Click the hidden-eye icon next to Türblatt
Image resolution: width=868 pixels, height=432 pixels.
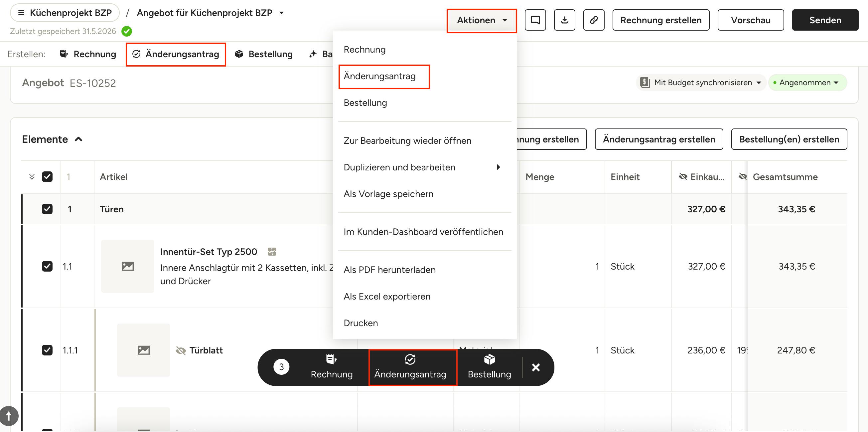pos(181,351)
